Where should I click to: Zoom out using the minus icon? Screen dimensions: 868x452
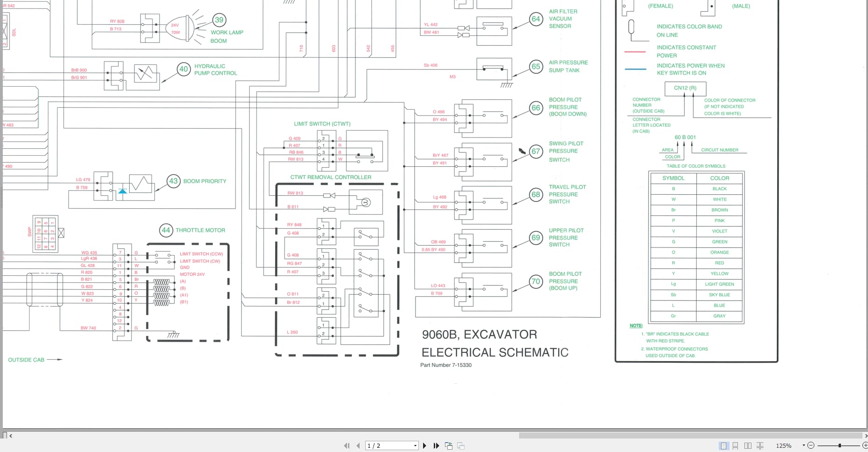coord(811,445)
